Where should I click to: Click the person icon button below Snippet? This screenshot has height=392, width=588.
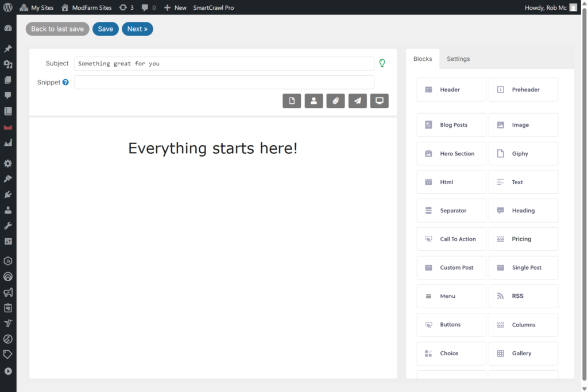(314, 101)
